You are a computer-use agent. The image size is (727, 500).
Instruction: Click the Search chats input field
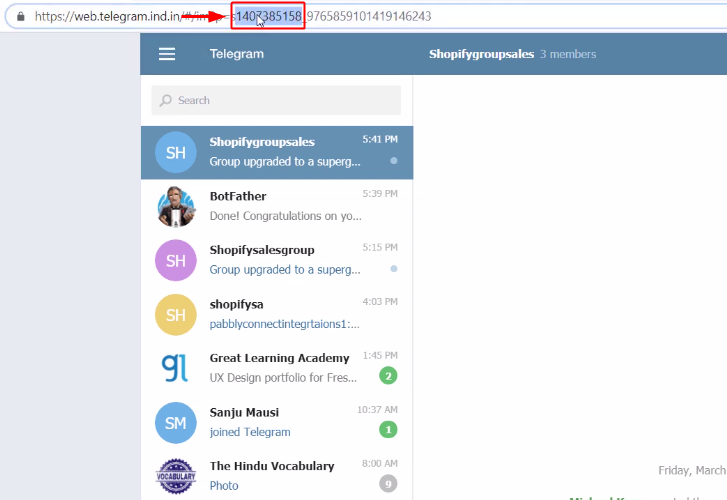[x=276, y=100]
